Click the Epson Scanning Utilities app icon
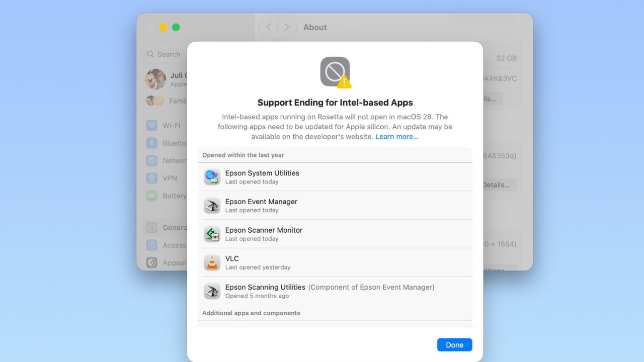The image size is (644, 362). [x=212, y=291]
